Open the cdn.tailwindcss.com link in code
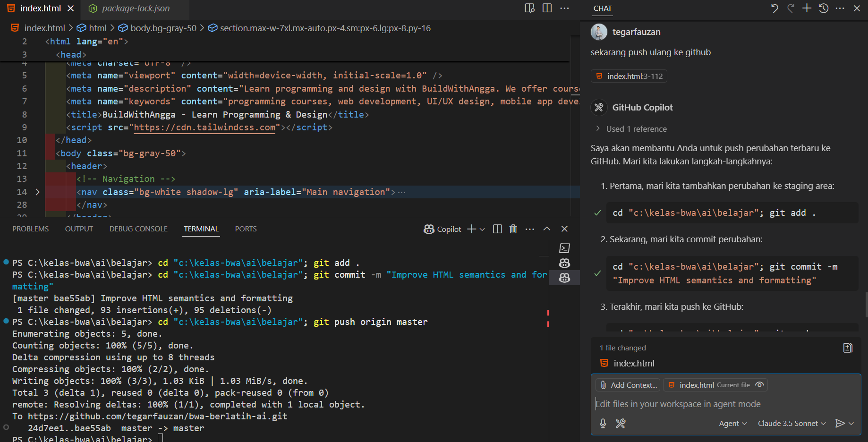 [204, 127]
